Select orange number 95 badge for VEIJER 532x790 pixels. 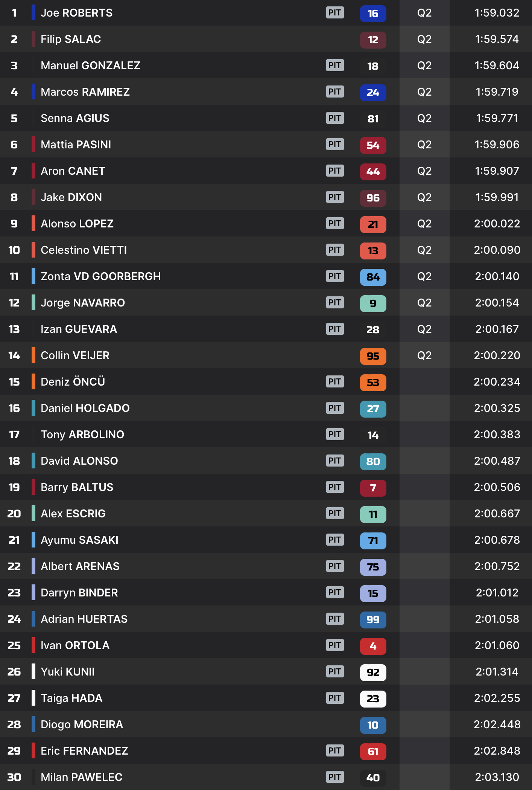click(373, 356)
